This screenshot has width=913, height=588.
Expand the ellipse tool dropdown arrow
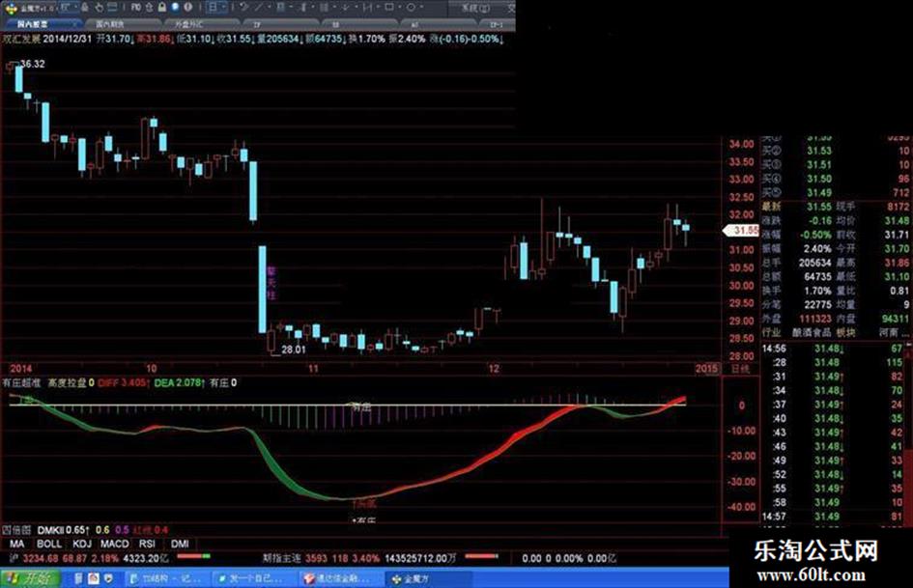[421, 7]
